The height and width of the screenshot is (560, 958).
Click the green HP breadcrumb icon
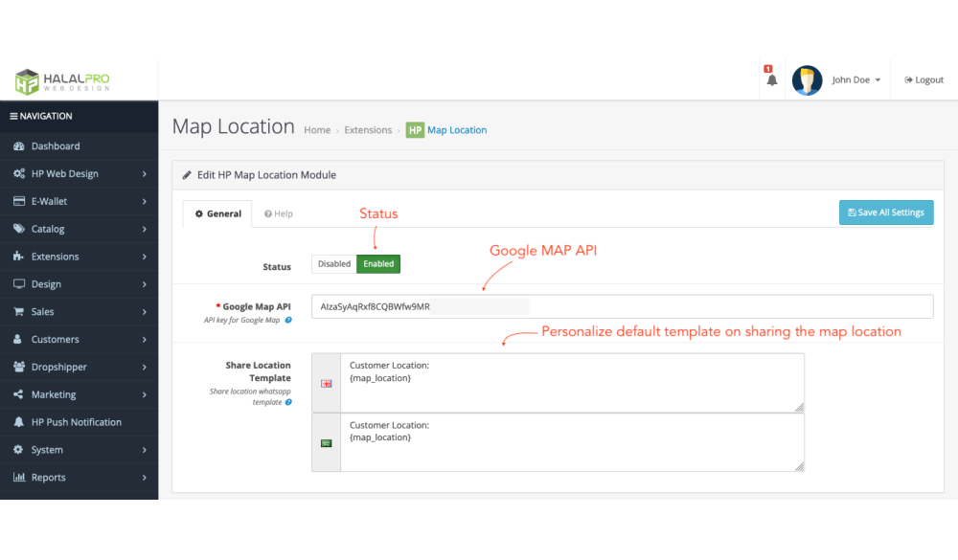pos(415,130)
